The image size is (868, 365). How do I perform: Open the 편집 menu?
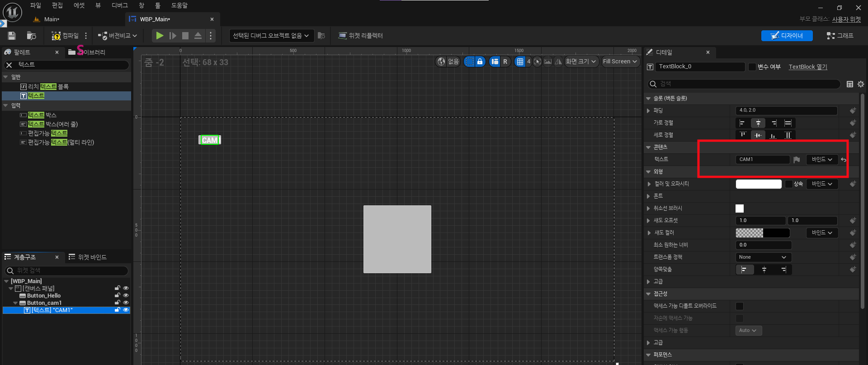click(57, 5)
